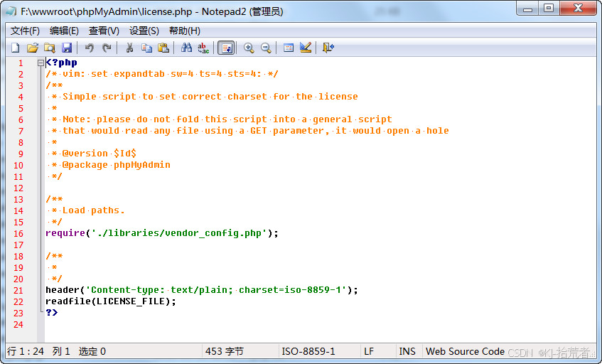602x364 pixels.
Task: Click the ISO-8859-1 encoding status
Action: point(308,351)
